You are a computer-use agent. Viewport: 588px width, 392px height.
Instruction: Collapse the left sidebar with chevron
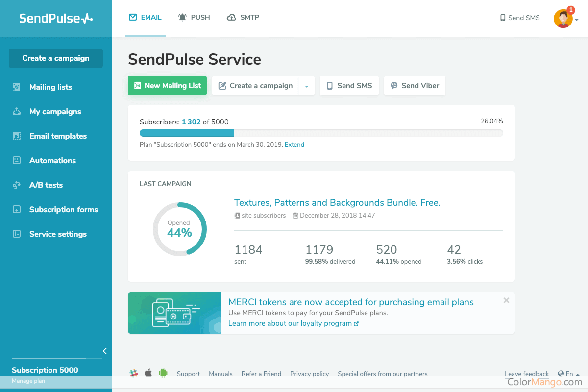104,351
